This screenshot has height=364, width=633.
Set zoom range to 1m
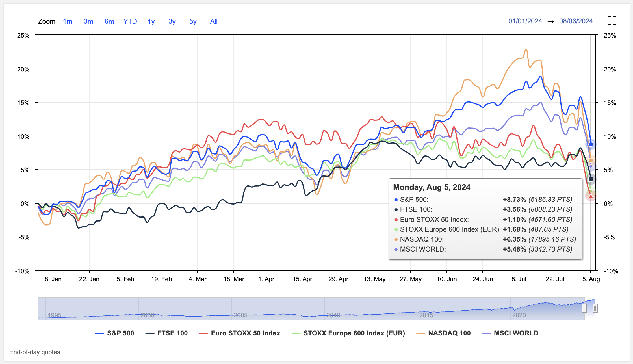(x=68, y=21)
